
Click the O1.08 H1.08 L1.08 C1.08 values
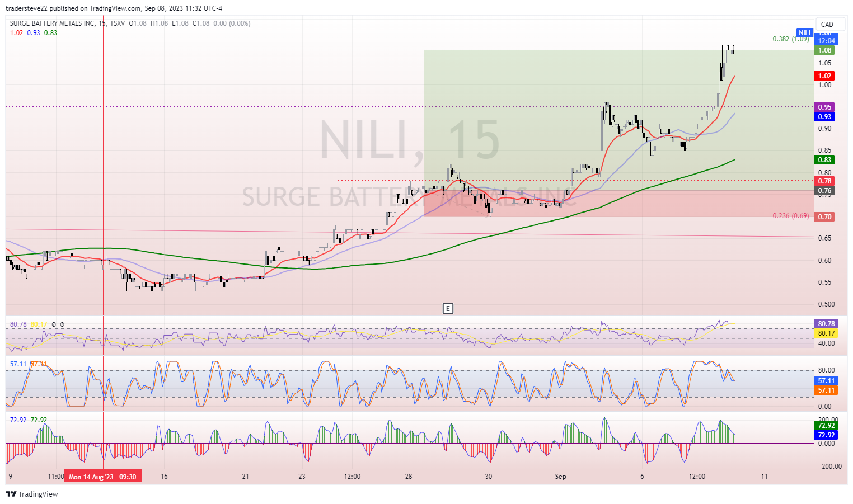tap(190, 23)
